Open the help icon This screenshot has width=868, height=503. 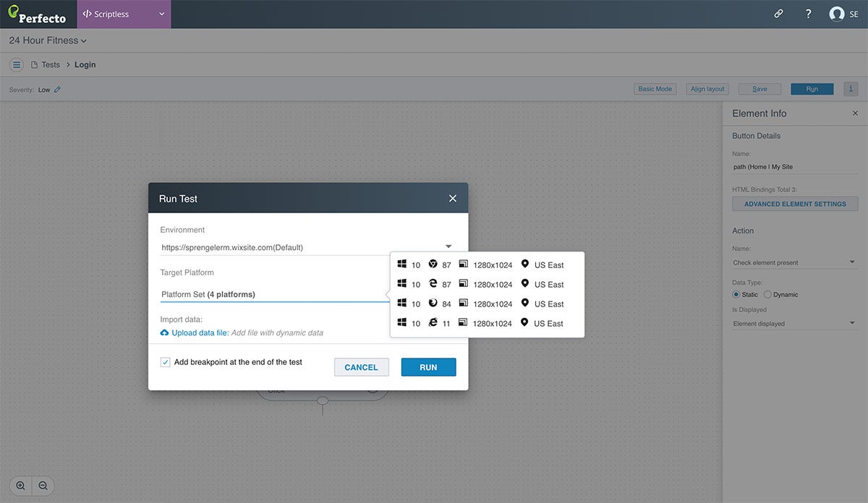coord(808,13)
